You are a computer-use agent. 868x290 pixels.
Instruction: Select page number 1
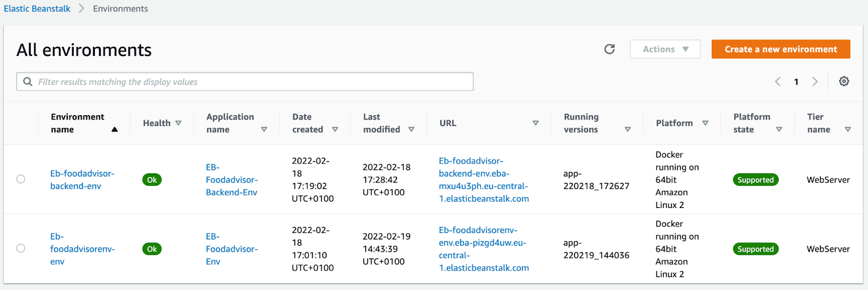tap(796, 82)
